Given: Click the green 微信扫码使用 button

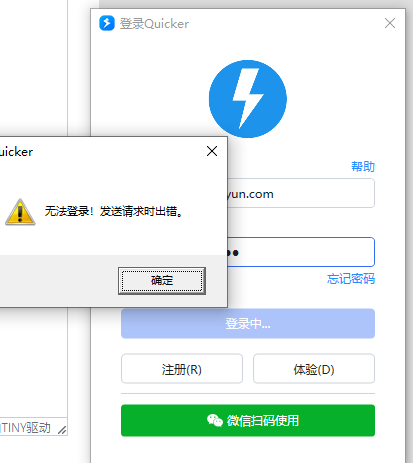Looking at the screenshot, I should tap(248, 420).
